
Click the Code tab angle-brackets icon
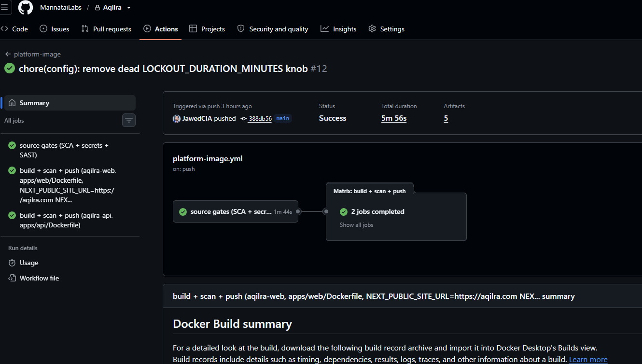coord(4,29)
